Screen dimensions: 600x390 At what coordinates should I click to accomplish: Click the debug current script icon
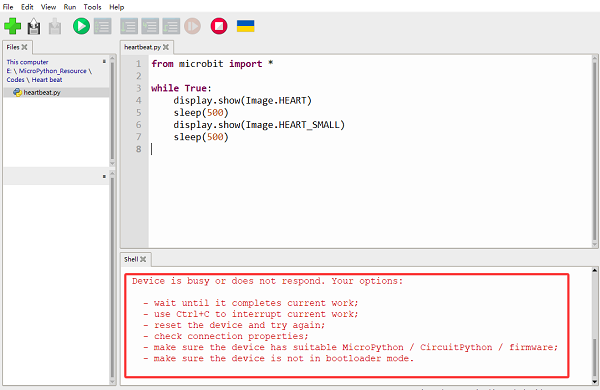pyautogui.click(x=103, y=26)
